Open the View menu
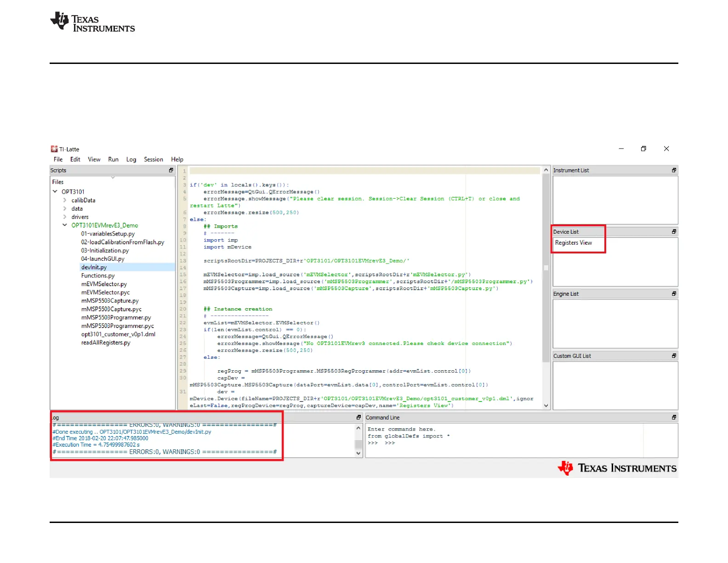728x563 pixels. pyautogui.click(x=94, y=160)
